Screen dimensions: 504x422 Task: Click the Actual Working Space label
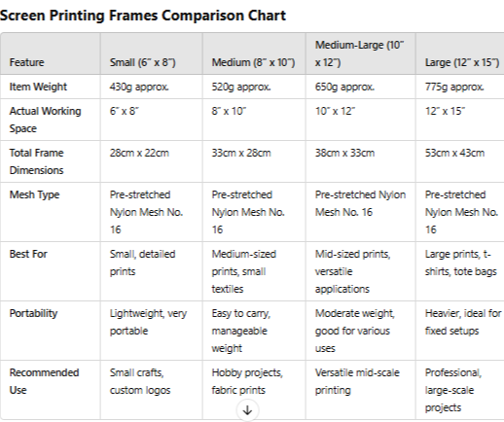pos(45,120)
